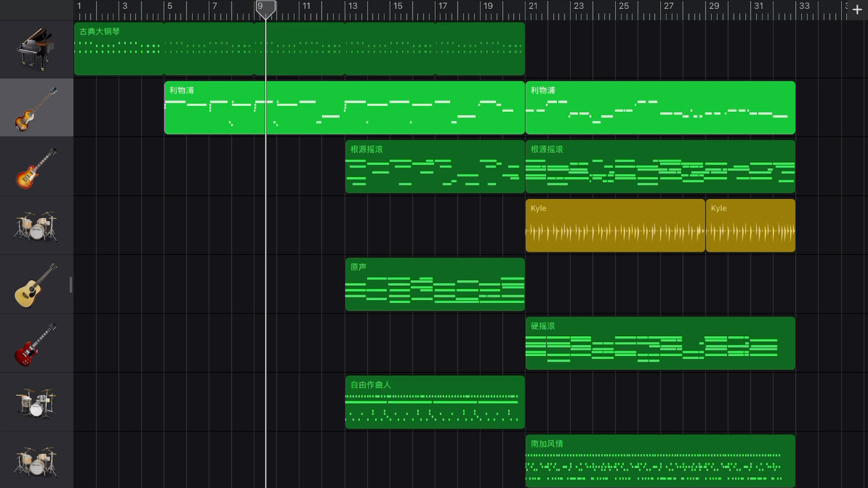Tap bar 7 on the timeline ruler
This screenshot has height=488, width=868.
(215, 6)
